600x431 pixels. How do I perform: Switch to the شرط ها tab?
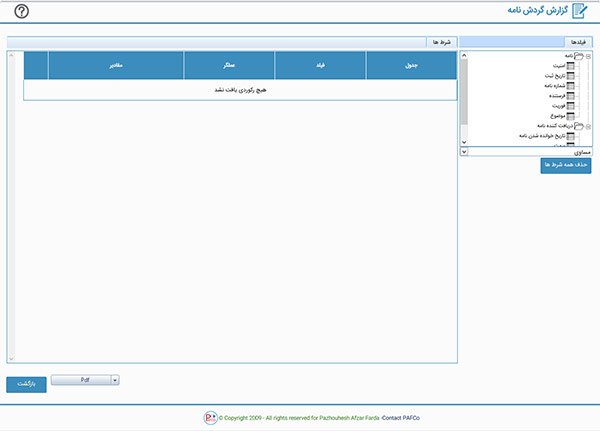click(x=442, y=42)
